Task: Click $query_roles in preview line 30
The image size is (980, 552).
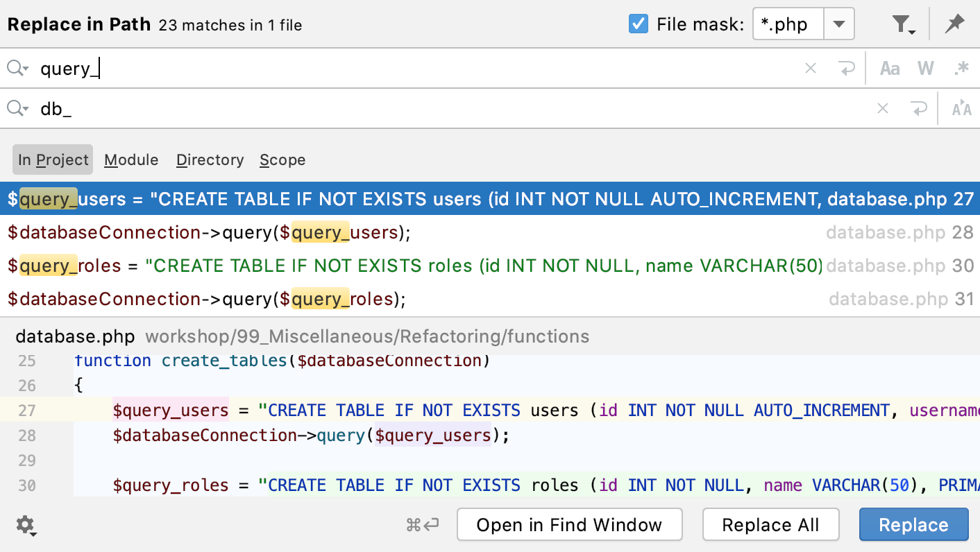Action: 171,485
